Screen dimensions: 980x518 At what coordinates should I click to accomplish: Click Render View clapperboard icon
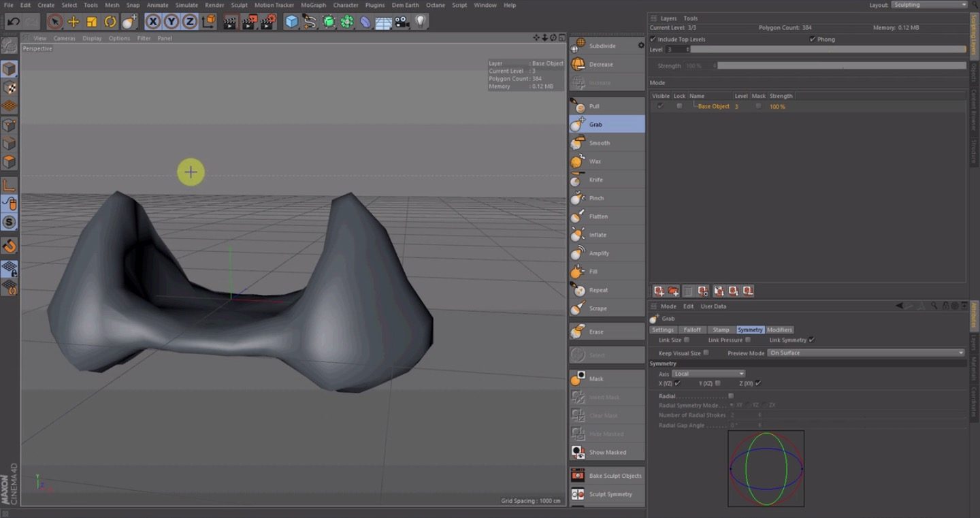[231, 22]
